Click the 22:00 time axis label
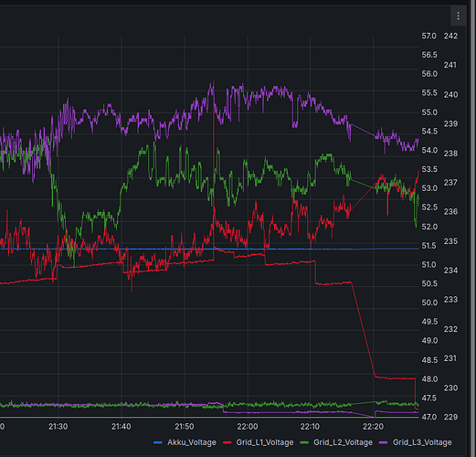Viewport: 476px width, 457px height. [x=248, y=427]
